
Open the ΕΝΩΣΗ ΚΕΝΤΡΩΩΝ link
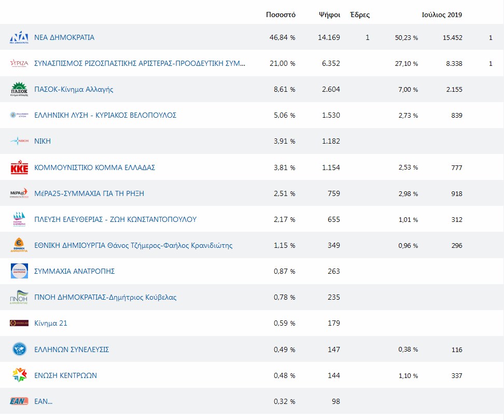point(65,375)
